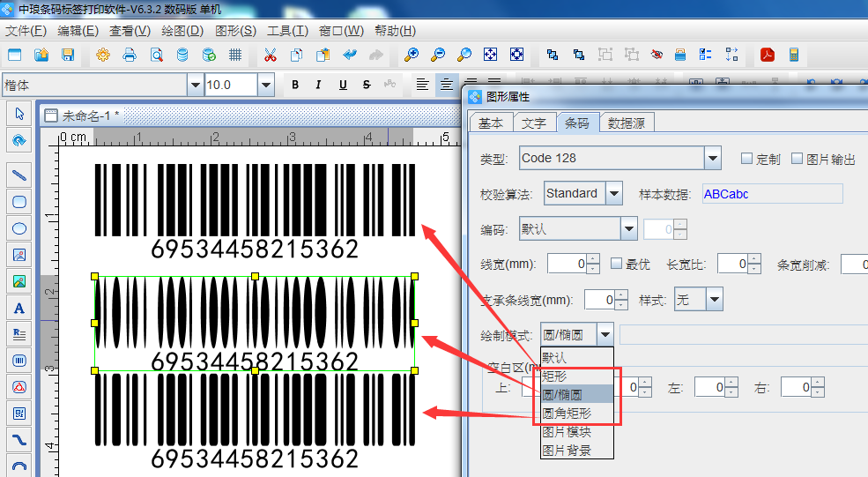This screenshot has width=868, height=477.
Task: Select the scissors cut icon
Action: coord(270,55)
